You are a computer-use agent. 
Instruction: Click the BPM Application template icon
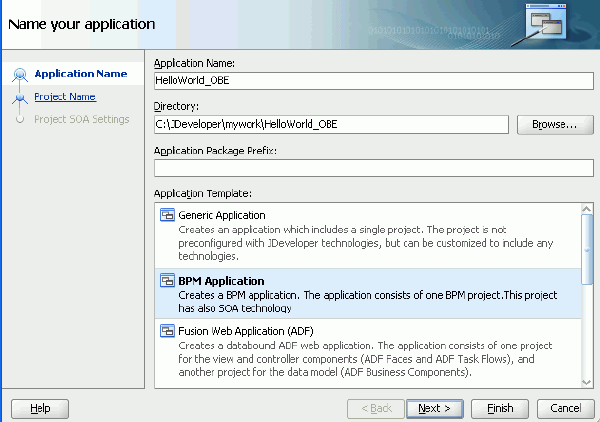(x=168, y=281)
